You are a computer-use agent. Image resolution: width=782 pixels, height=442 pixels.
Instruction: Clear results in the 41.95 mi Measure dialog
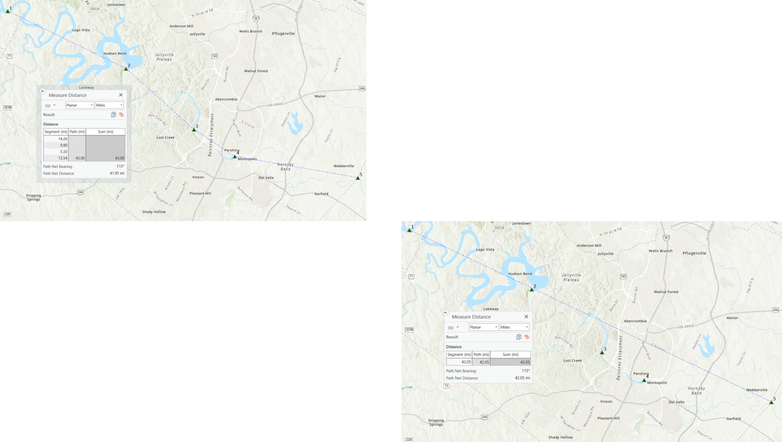121,115
